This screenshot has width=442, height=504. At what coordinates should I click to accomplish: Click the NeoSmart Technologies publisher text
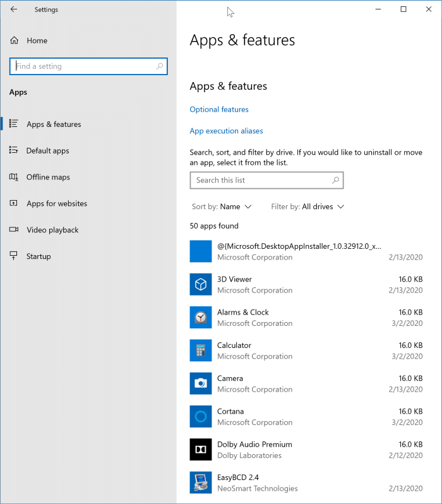tap(258, 488)
